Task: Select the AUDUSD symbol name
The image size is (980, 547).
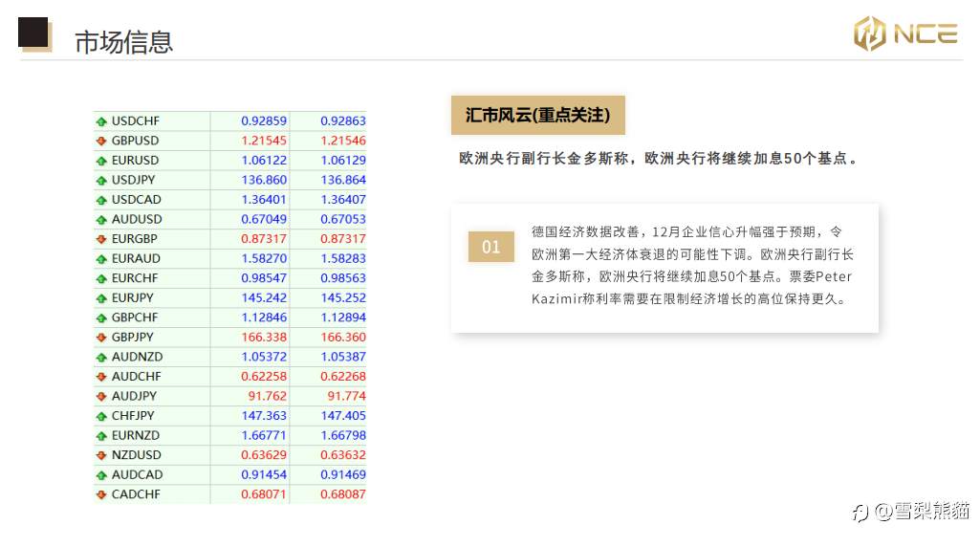Action: (x=137, y=219)
